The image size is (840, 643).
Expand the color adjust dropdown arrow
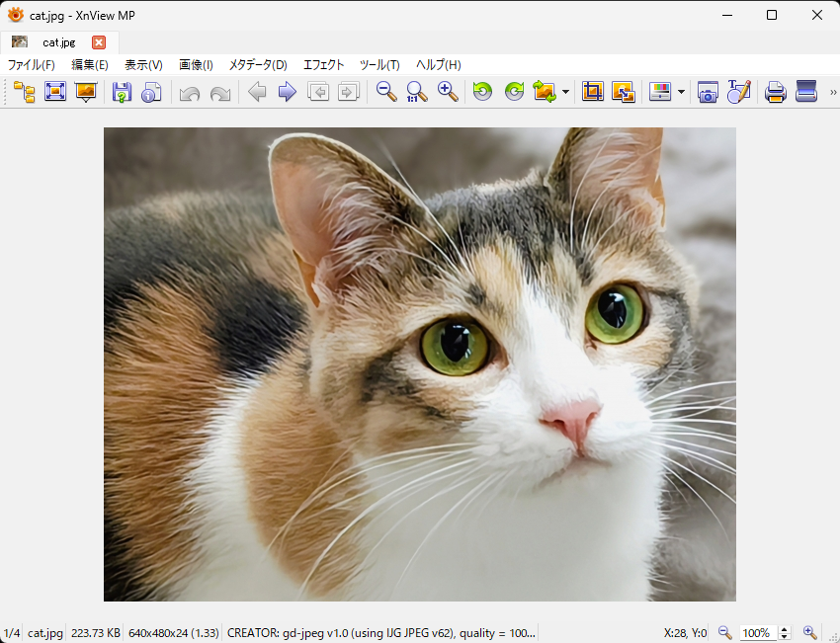tap(681, 93)
